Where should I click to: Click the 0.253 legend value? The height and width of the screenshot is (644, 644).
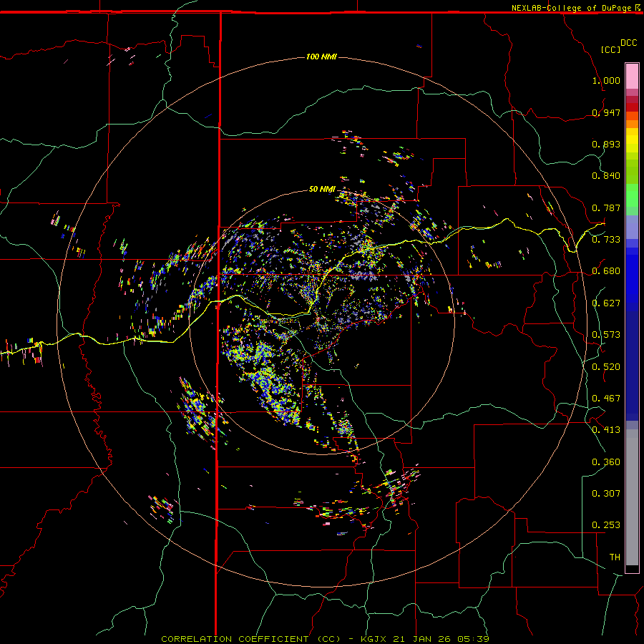[606, 525]
